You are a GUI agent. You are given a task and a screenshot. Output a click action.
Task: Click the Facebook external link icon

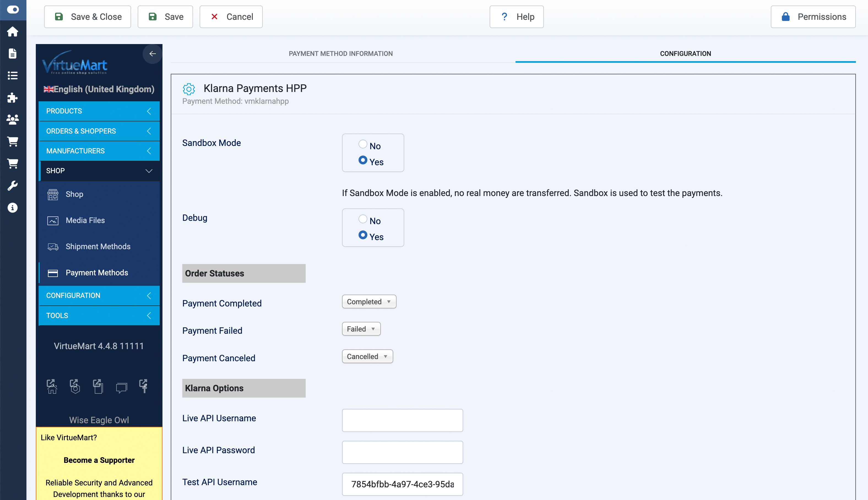(143, 386)
